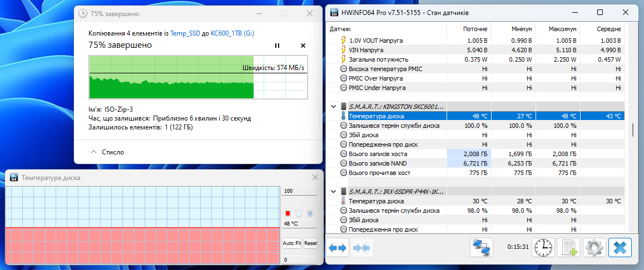Image resolution: width=644 pixels, height=270 pixels.
Task: Click the Мінімум column header
Action: tap(513, 29)
